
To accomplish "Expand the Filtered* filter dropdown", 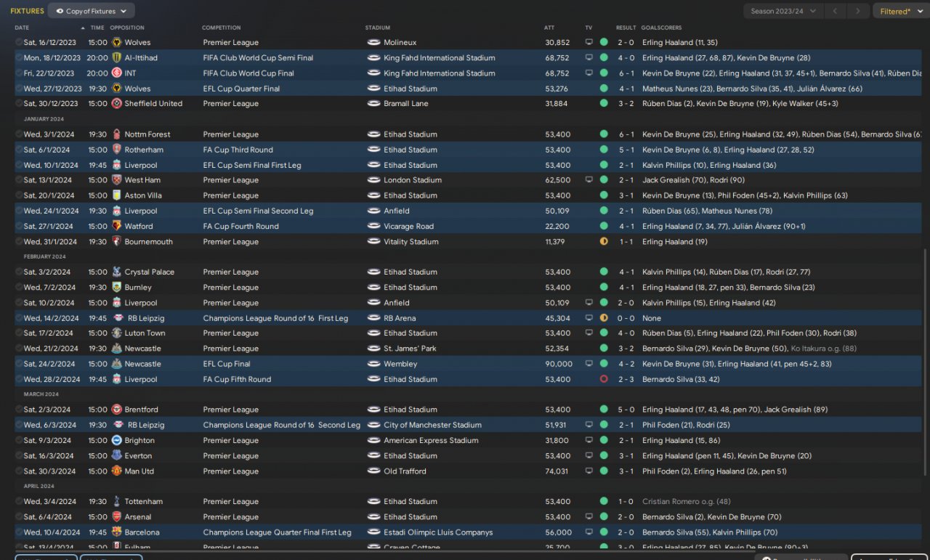I will [x=899, y=11].
